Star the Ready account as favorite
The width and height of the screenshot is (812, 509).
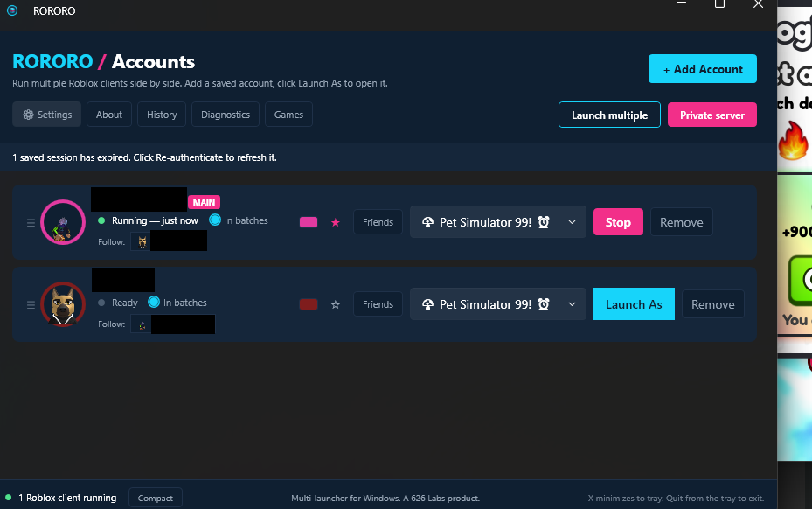(x=336, y=304)
